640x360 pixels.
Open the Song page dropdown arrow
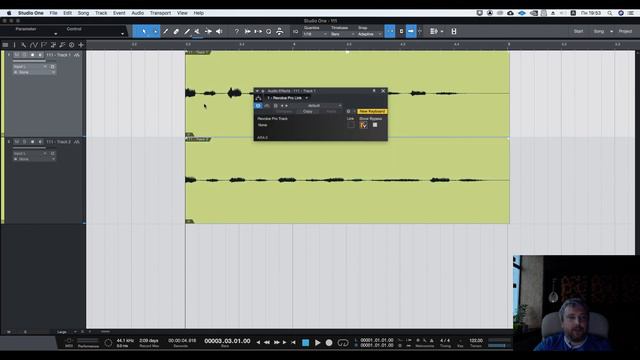[x=611, y=31]
